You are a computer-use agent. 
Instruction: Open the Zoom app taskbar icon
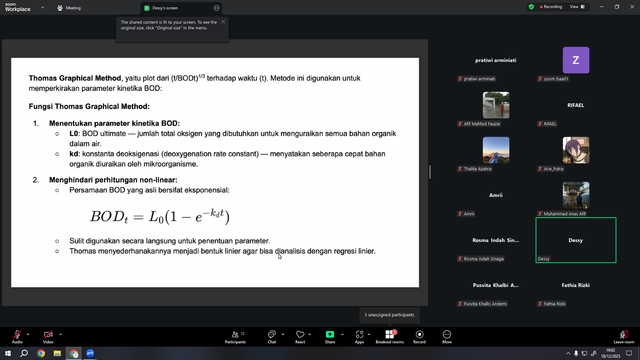(x=90, y=353)
